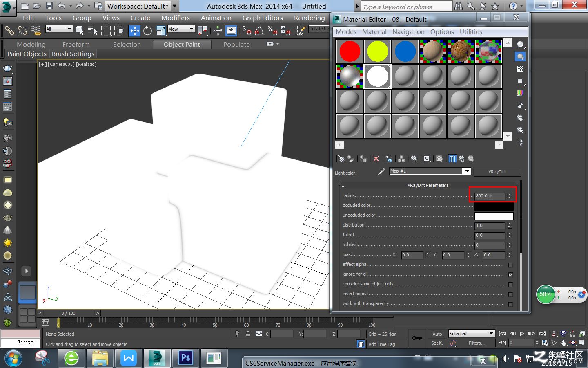Collapse the VRayDirt Parameters rollout

[x=428, y=185]
